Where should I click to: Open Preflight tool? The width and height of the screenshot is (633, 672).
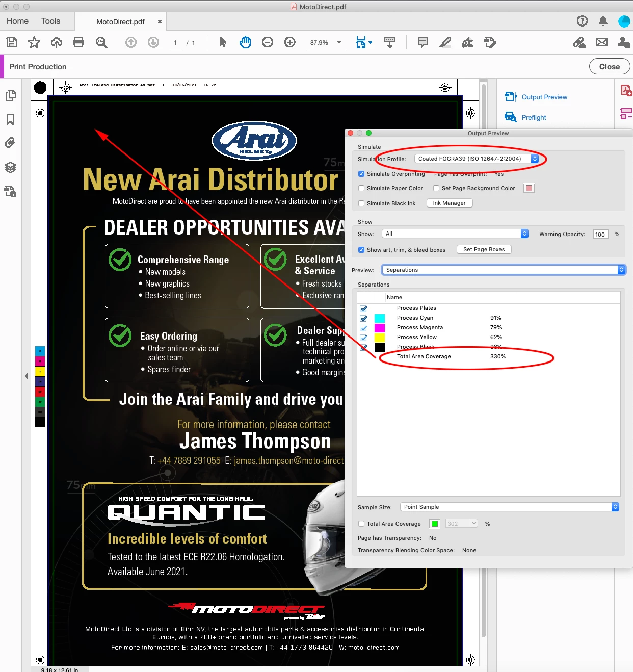(x=525, y=117)
